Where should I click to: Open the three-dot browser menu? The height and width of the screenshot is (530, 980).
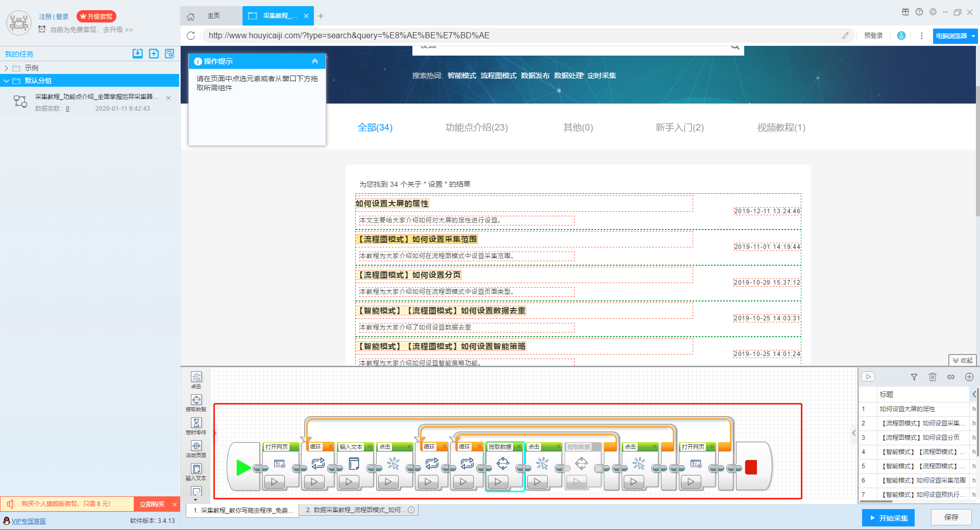click(922, 36)
